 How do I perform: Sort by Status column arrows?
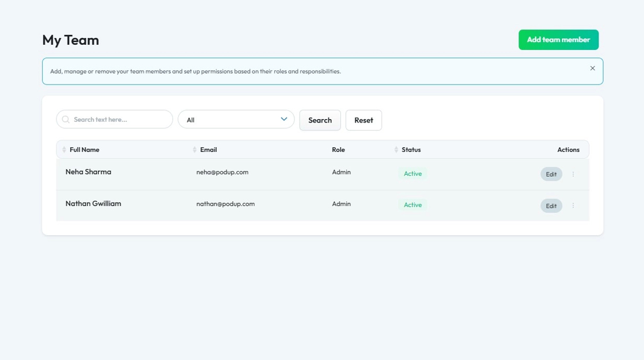(396, 150)
